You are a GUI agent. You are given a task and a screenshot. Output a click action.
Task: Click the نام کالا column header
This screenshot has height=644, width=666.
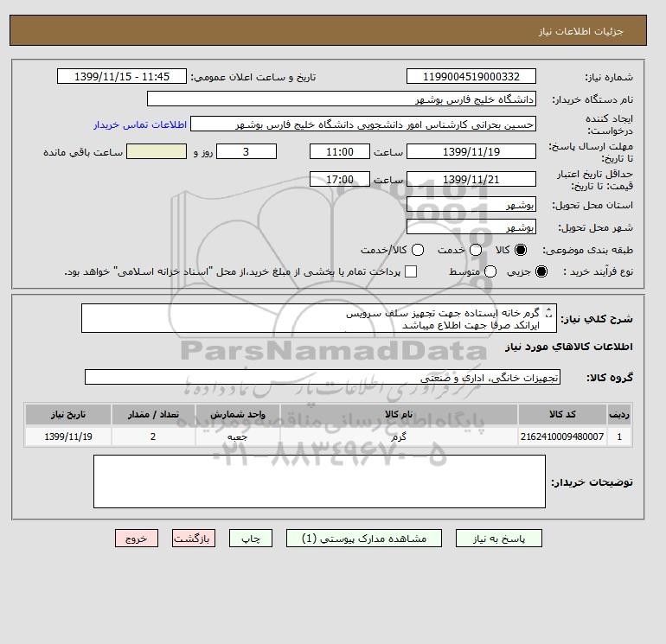coord(399,414)
